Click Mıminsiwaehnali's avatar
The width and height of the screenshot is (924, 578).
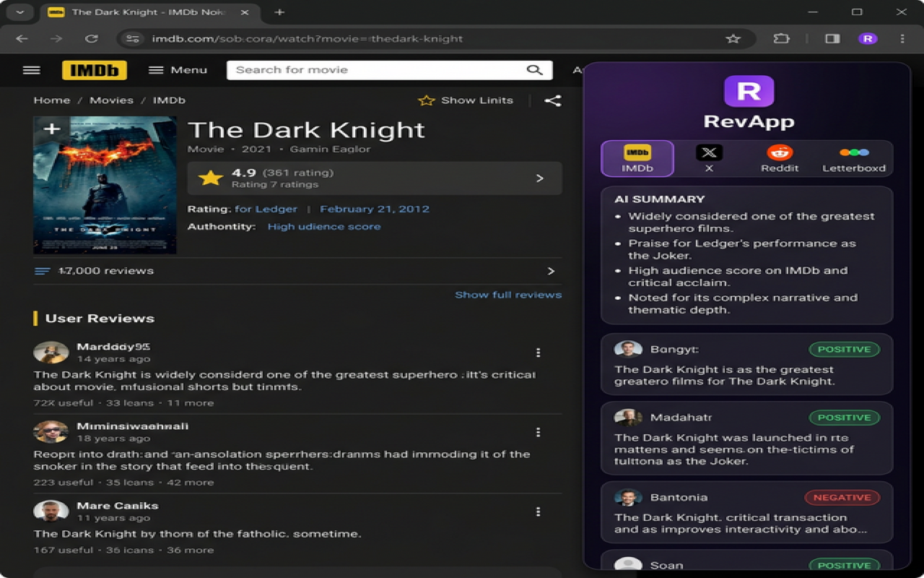[x=51, y=432]
